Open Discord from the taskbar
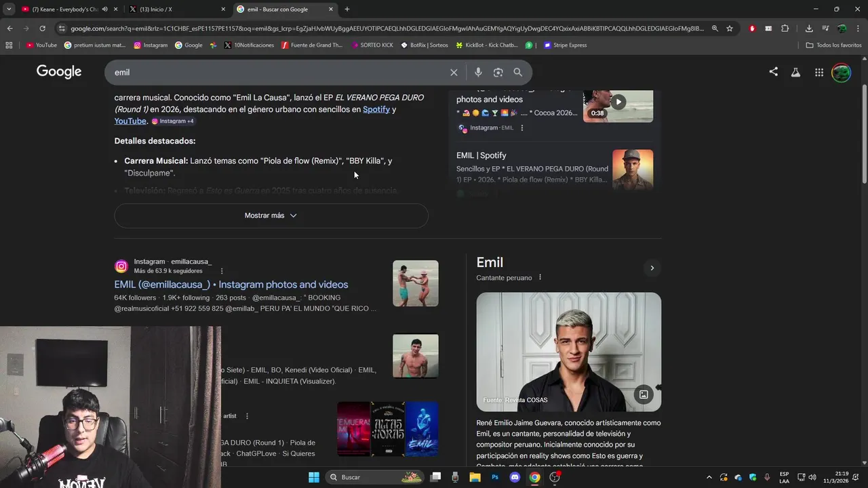This screenshot has width=868, height=488. [x=515, y=477]
